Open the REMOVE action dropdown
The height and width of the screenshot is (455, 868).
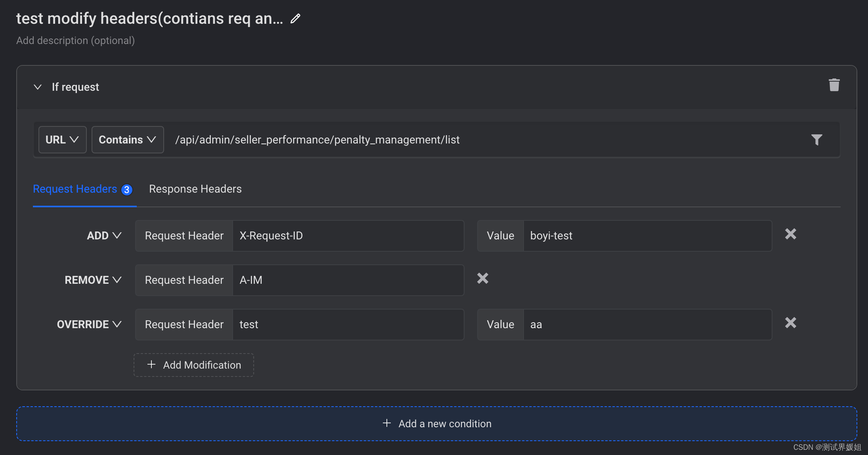click(x=93, y=280)
